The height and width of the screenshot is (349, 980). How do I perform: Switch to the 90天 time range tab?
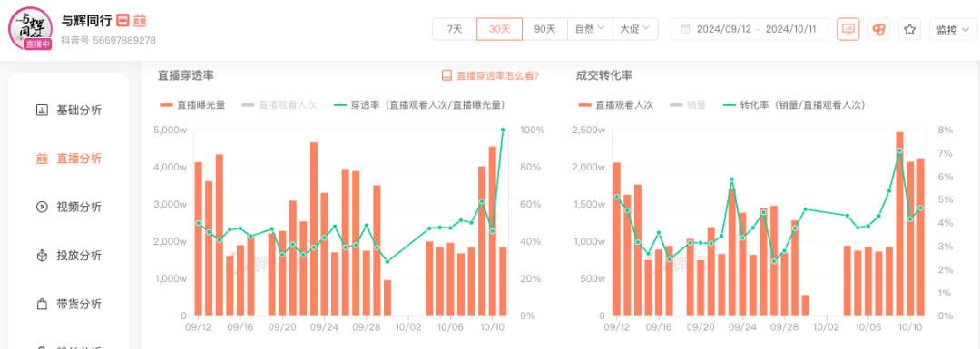[x=544, y=29]
